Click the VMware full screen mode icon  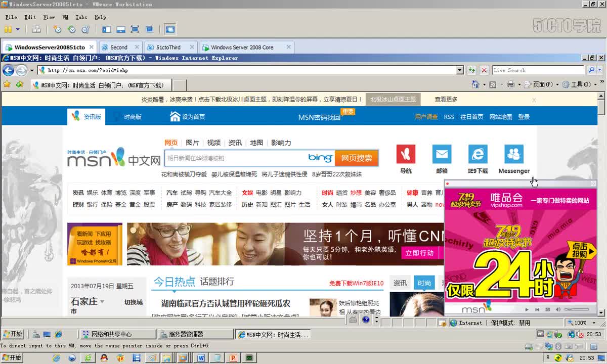click(x=135, y=29)
